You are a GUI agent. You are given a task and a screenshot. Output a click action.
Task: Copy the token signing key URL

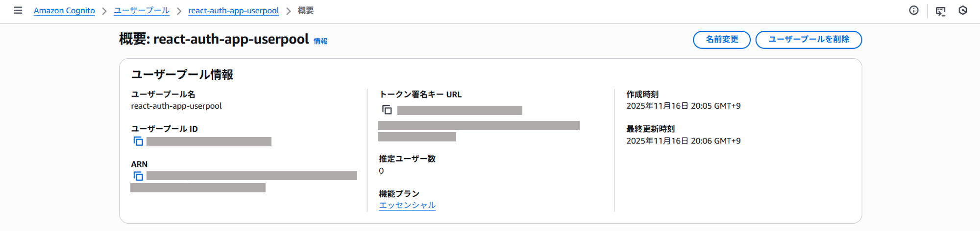(387, 110)
